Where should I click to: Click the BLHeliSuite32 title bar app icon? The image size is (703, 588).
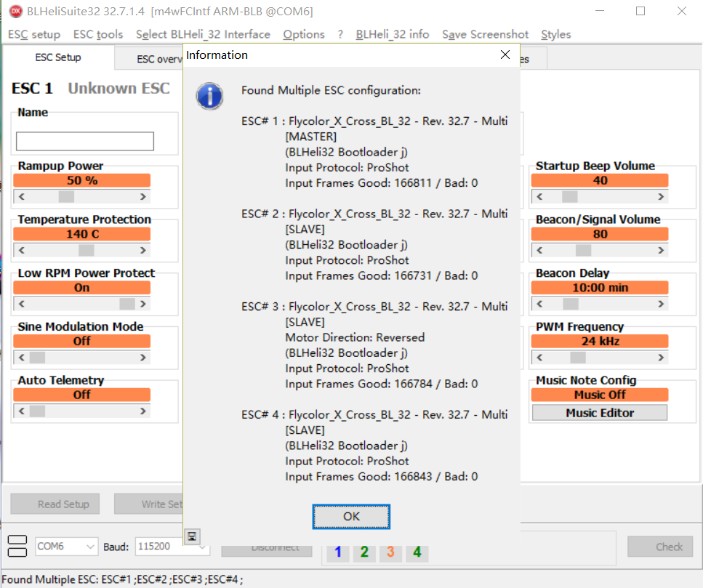coord(16,11)
